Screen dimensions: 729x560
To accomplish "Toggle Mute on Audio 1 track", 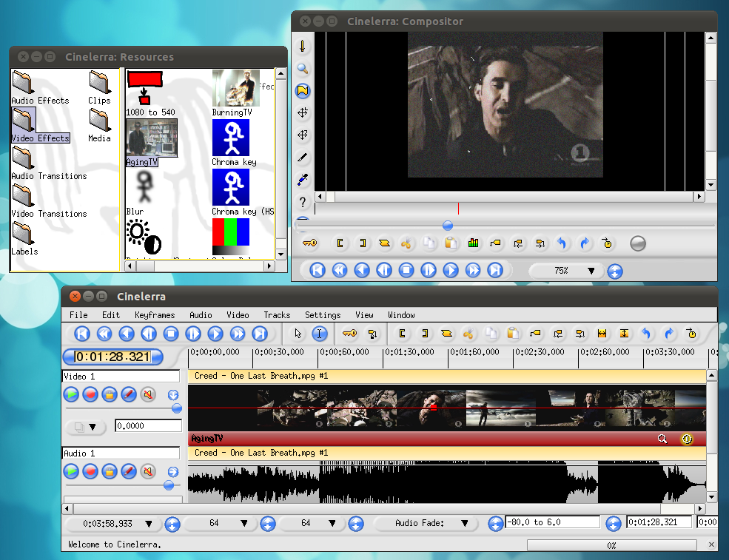I will 148,471.
